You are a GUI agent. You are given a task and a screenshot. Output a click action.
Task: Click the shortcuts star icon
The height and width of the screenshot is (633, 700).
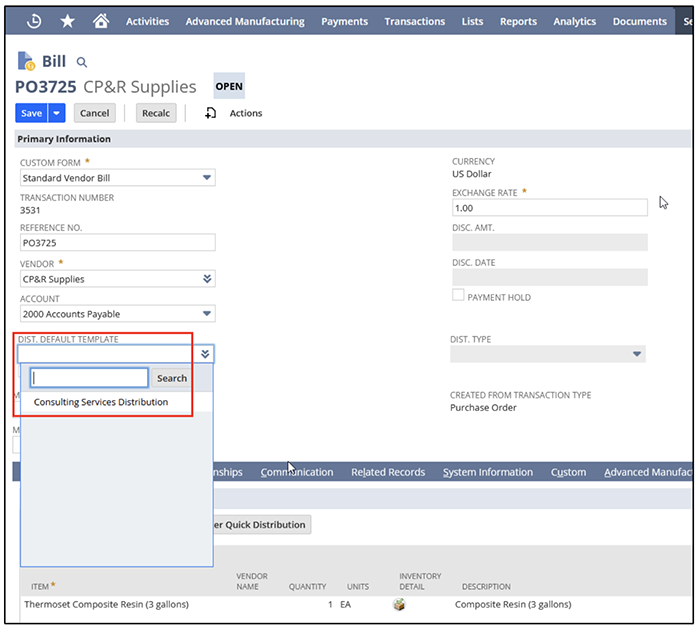click(x=67, y=21)
